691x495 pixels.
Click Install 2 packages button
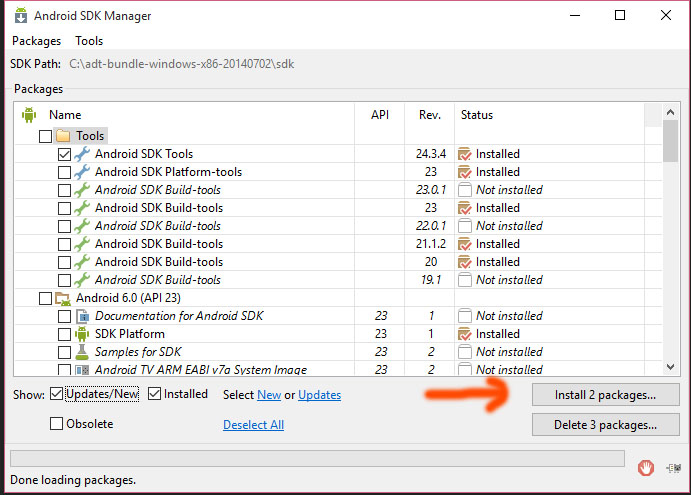(x=606, y=395)
